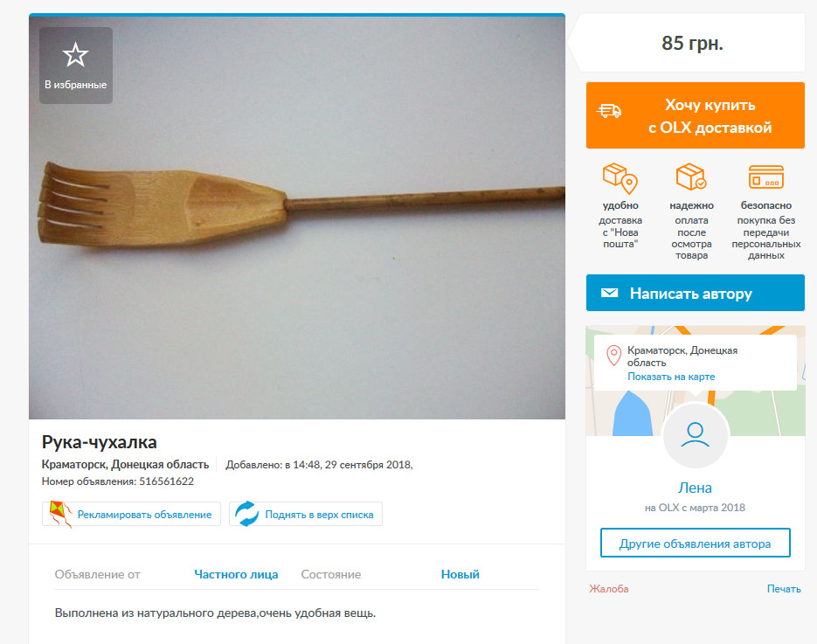The height and width of the screenshot is (644, 817).
Task: Click the refresh arrows icon
Action: pyautogui.click(x=246, y=514)
